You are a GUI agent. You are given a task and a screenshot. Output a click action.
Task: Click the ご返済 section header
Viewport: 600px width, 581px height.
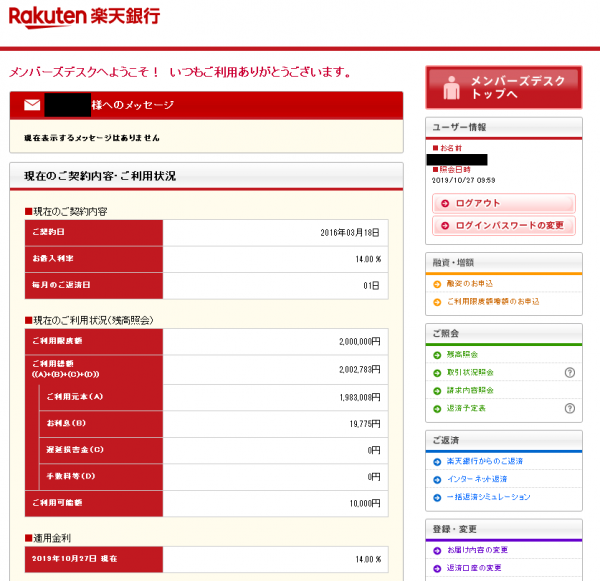click(504, 441)
